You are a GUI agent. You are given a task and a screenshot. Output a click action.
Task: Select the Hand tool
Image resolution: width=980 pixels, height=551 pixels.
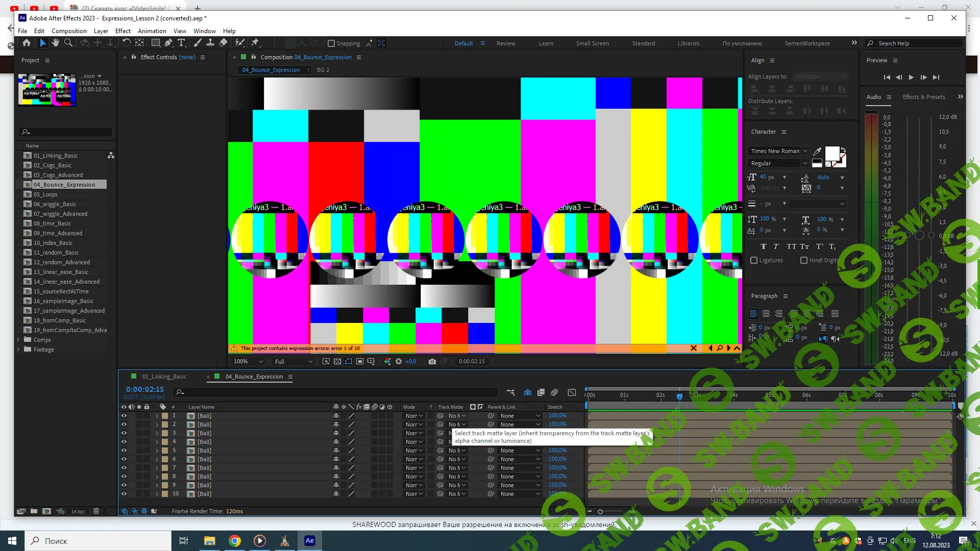(55, 43)
